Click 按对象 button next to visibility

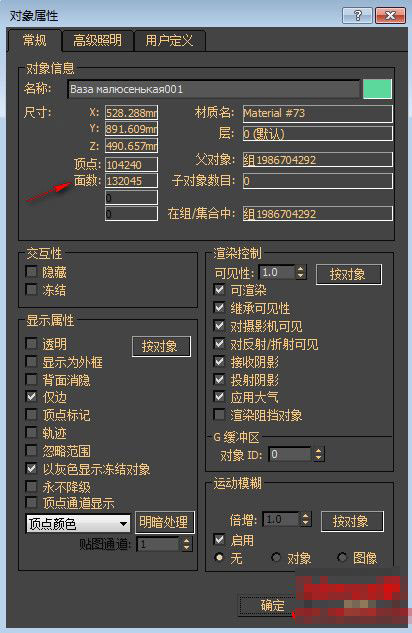click(x=349, y=275)
